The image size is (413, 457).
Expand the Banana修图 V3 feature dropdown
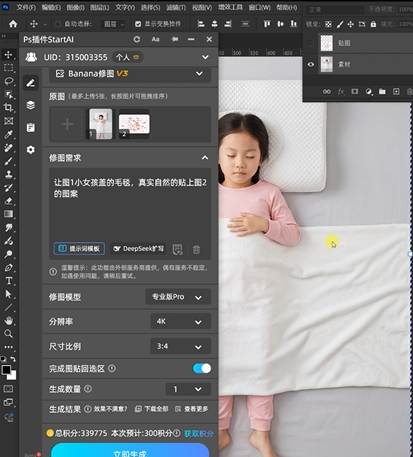[x=199, y=74]
